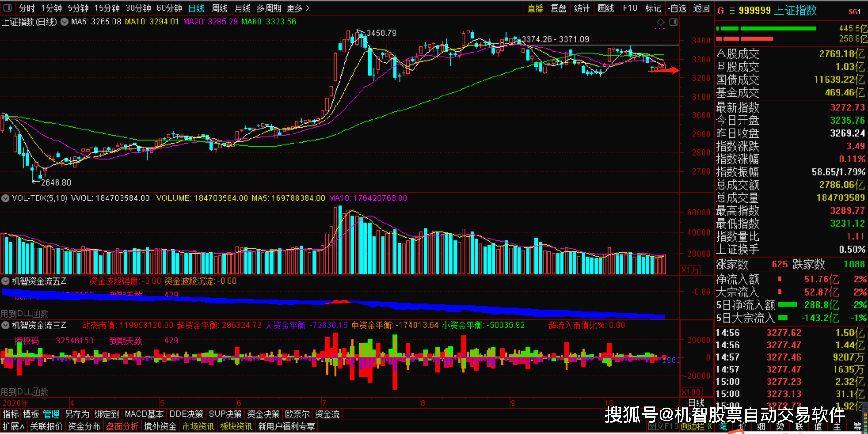Open the 资金分布 tab

pyautogui.click(x=84, y=426)
